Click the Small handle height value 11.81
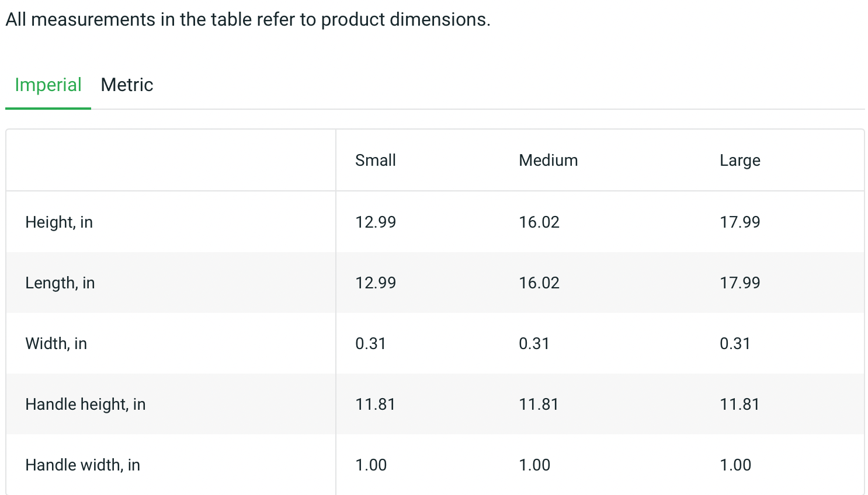868x495 pixels. coord(375,405)
